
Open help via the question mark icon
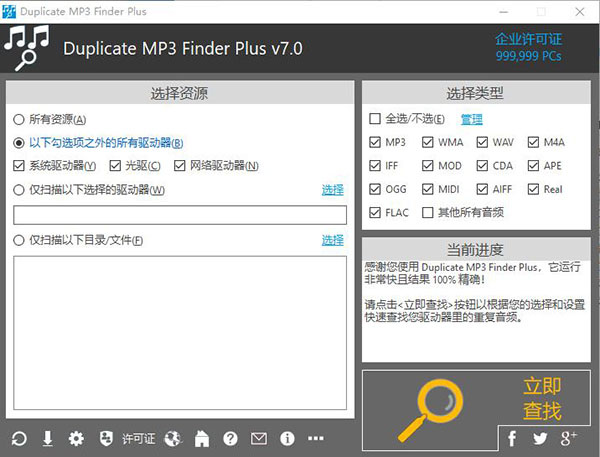tap(230, 438)
